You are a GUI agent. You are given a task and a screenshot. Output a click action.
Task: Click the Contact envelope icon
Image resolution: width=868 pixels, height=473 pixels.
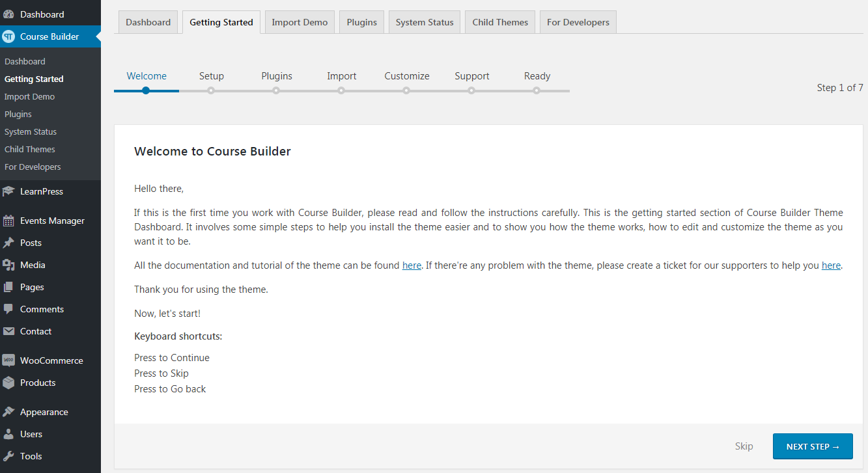click(x=8, y=331)
